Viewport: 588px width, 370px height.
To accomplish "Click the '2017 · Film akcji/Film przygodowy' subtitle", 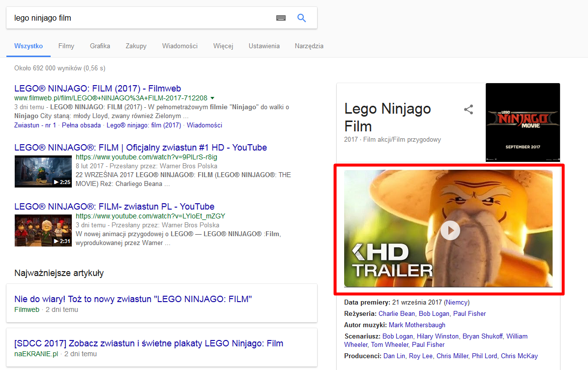I will (x=393, y=139).
